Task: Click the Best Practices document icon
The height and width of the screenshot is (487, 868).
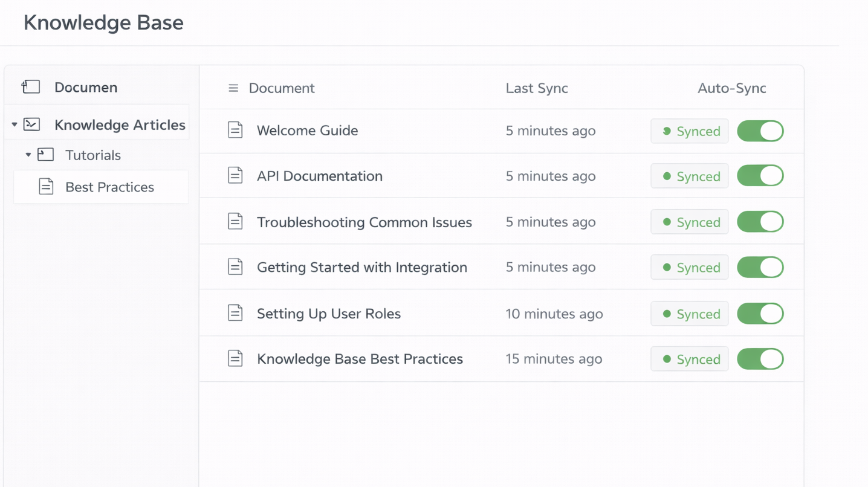Action: pyautogui.click(x=45, y=187)
